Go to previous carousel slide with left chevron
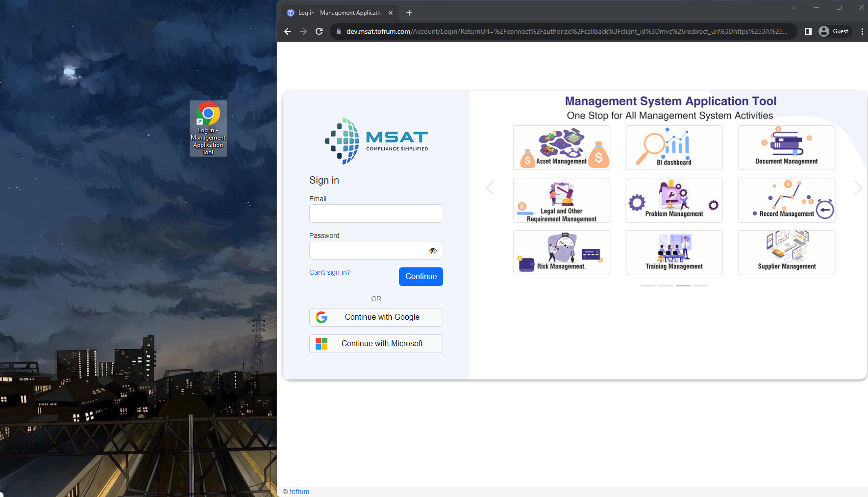 click(490, 188)
